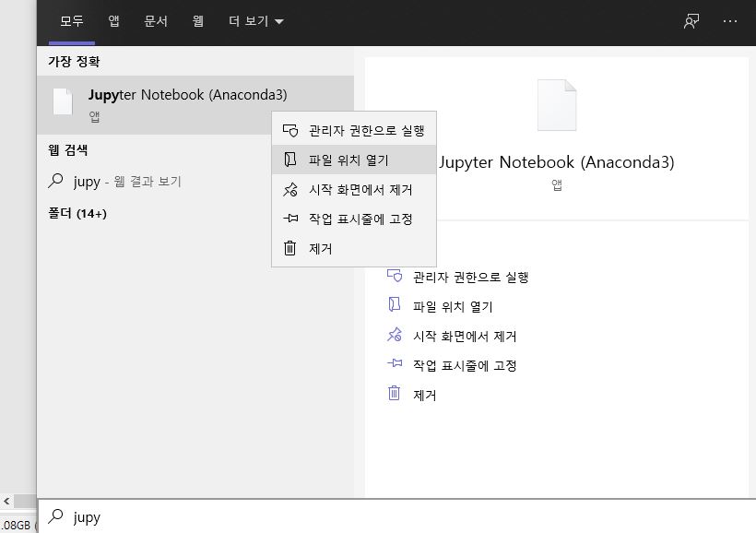Expand the 폴더 (14+) section

coord(77,213)
